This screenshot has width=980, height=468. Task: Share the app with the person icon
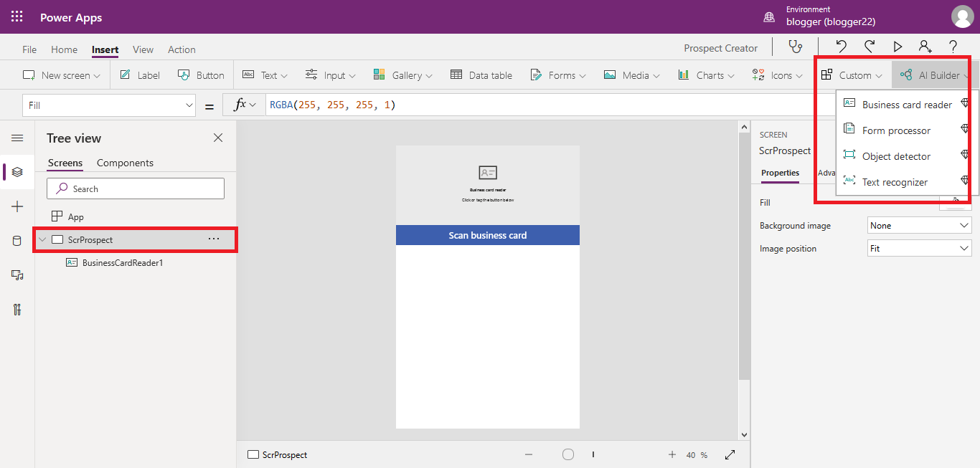tap(925, 47)
